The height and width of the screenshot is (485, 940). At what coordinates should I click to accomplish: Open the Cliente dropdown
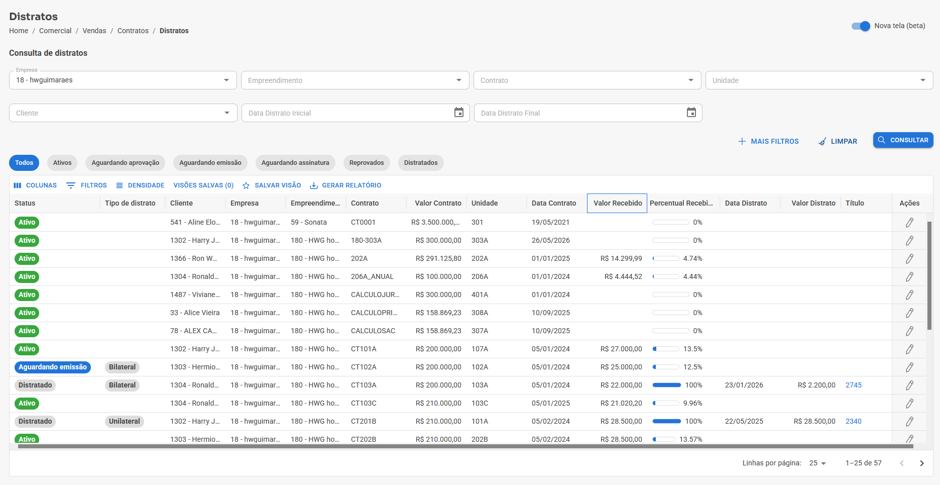[x=122, y=113]
